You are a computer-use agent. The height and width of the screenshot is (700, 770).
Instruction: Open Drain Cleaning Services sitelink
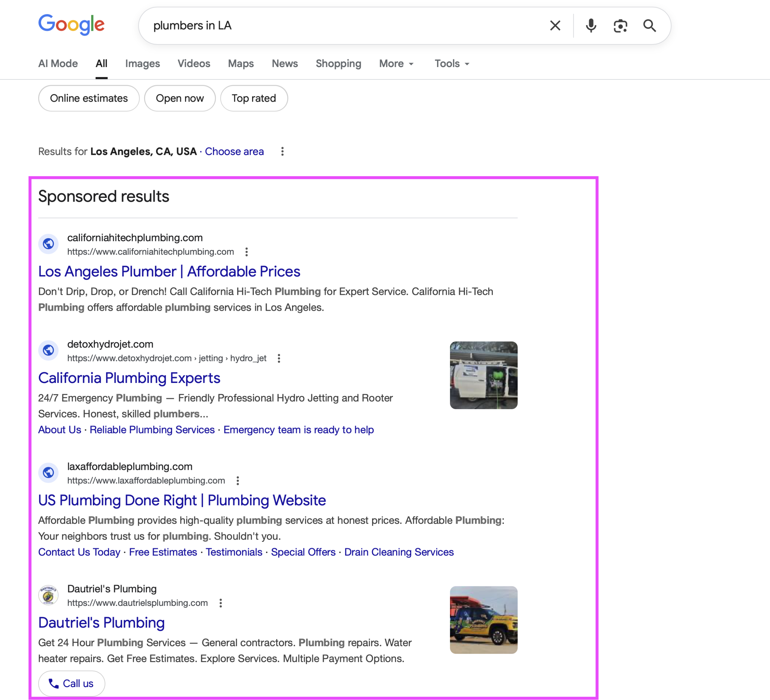point(399,552)
